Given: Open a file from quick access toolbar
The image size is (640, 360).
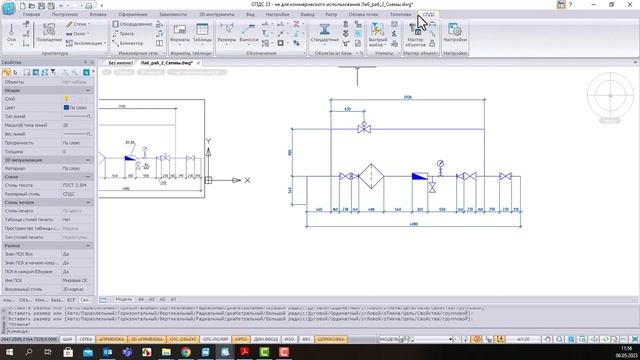Looking at the screenshot, I should tap(32, 6).
